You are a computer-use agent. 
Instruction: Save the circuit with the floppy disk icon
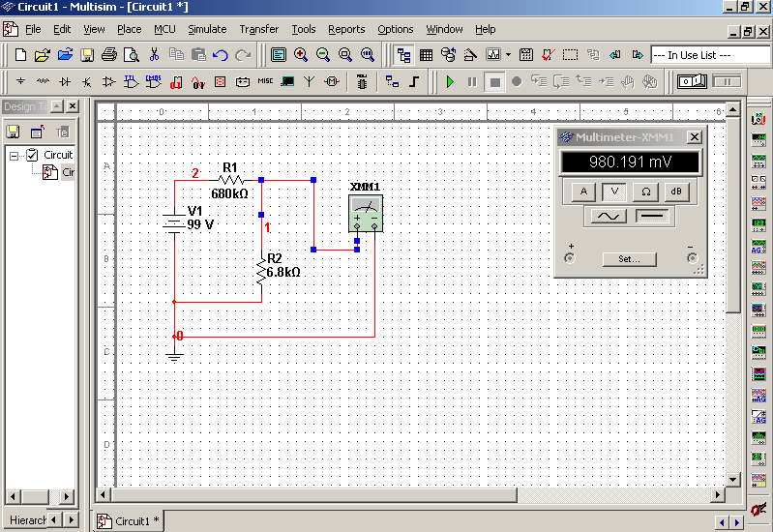click(87, 55)
